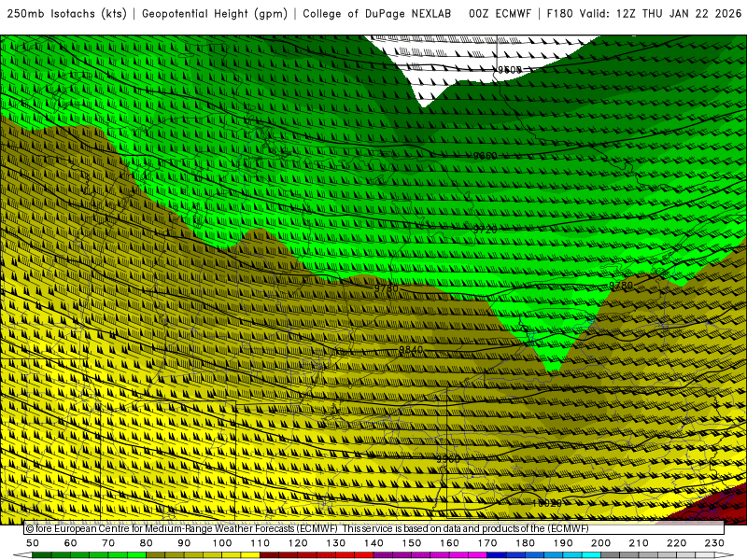Viewport: 747px width, 560px height.
Task: Click the legend value 130
Action: (x=336, y=543)
